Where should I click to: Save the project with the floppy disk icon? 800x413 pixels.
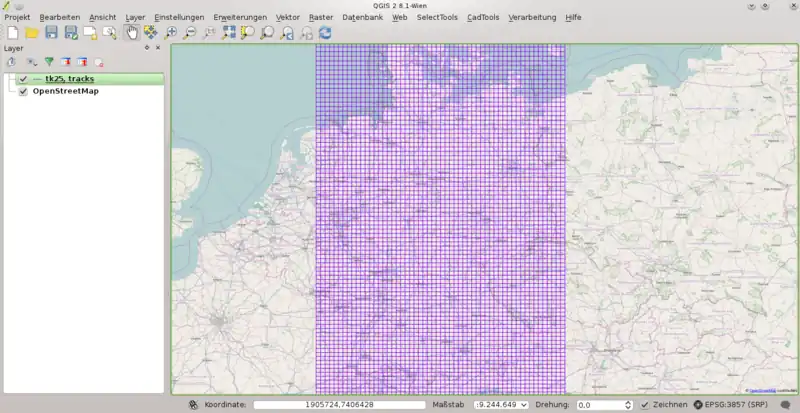51,33
